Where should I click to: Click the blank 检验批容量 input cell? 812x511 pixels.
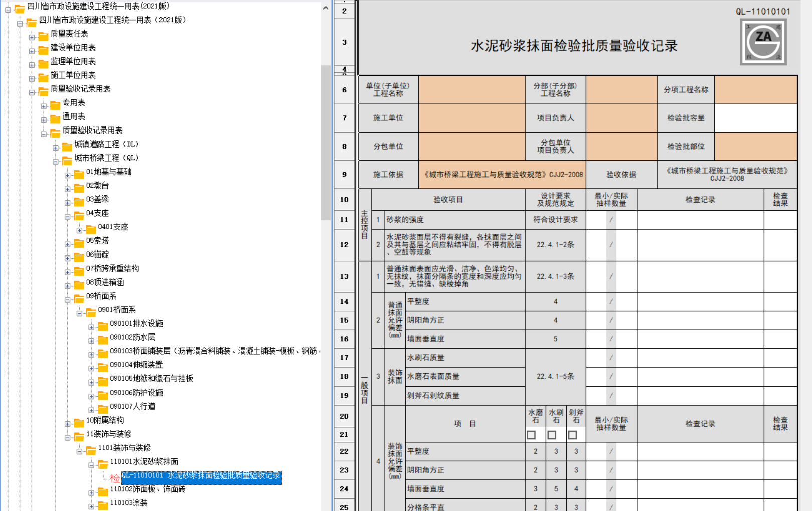755,118
